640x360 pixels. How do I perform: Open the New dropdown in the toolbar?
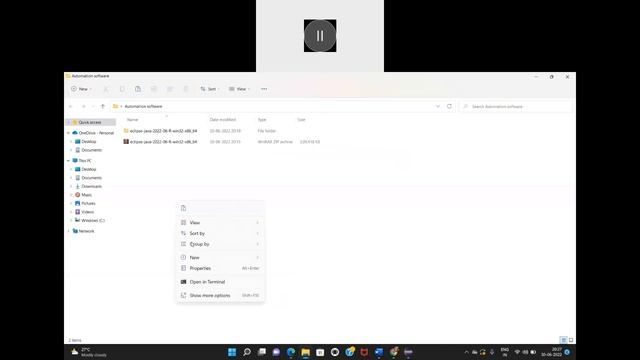81,89
